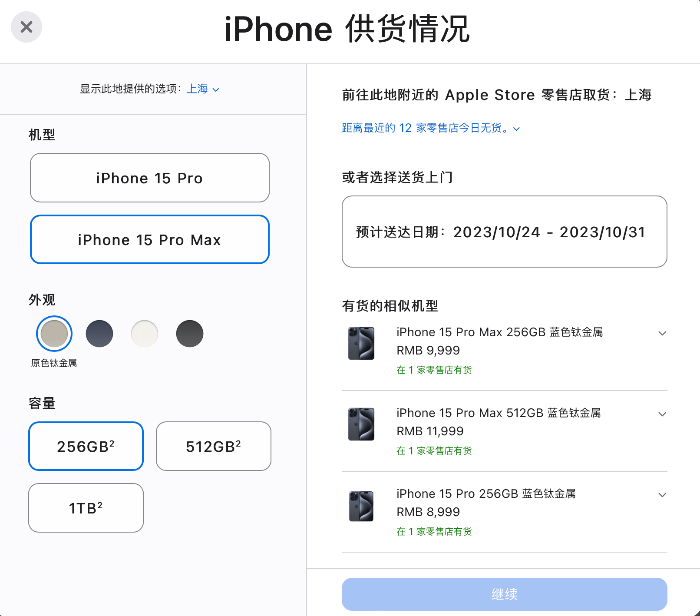Image resolution: width=700 pixels, height=616 pixels.
Task: Pick the blue titanium color swatch
Action: tap(99, 334)
